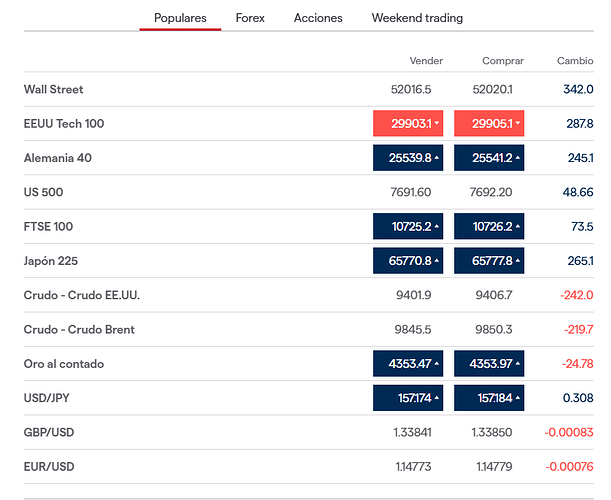
Task: Click Crudo Brent sell price 9845.5
Action: point(413,329)
